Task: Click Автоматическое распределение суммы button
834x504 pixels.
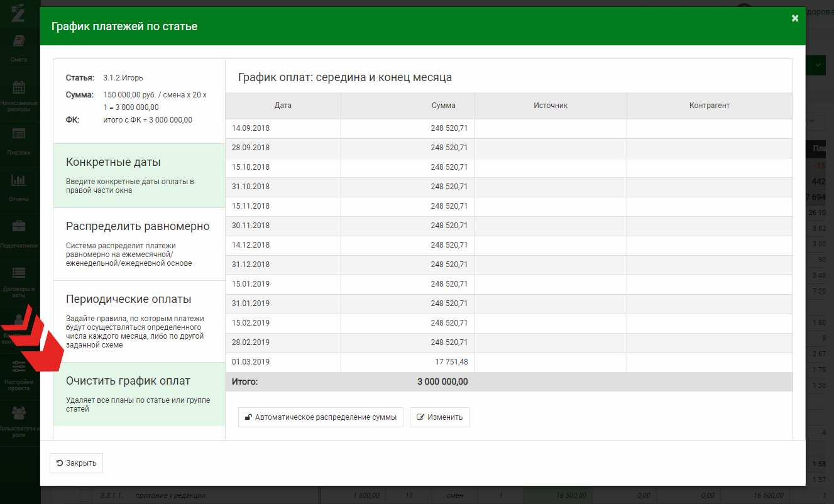Action: coord(321,417)
